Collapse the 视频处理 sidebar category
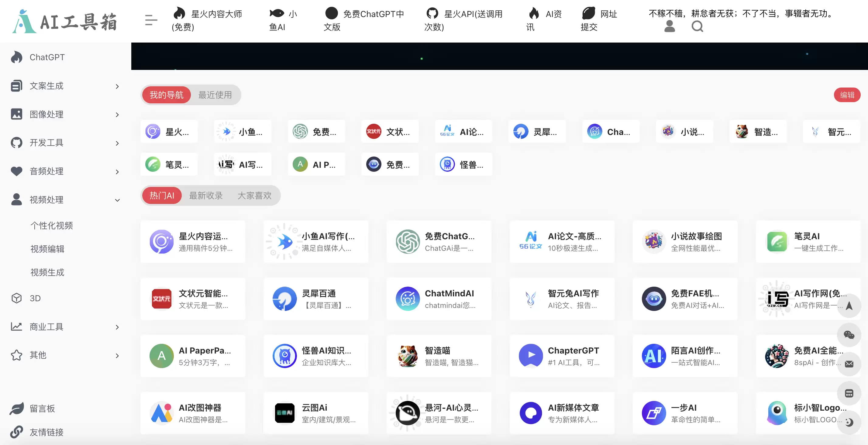The height and width of the screenshot is (445, 868). 65,200
